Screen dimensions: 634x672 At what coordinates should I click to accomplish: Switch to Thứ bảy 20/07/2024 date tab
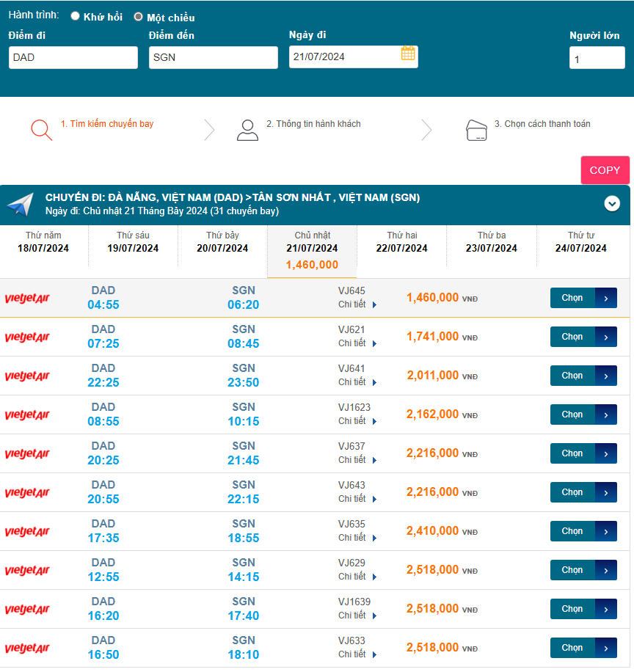click(222, 242)
